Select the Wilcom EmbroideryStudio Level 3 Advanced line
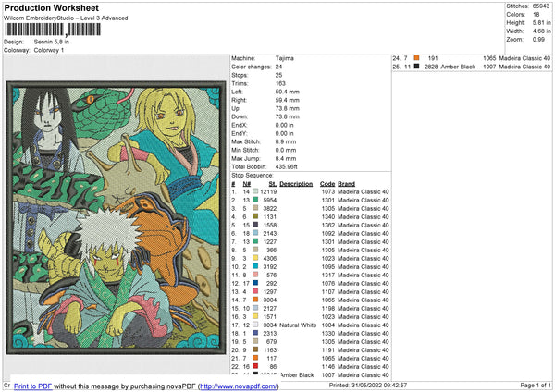The width and height of the screenshot is (555, 392). pos(66,18)
